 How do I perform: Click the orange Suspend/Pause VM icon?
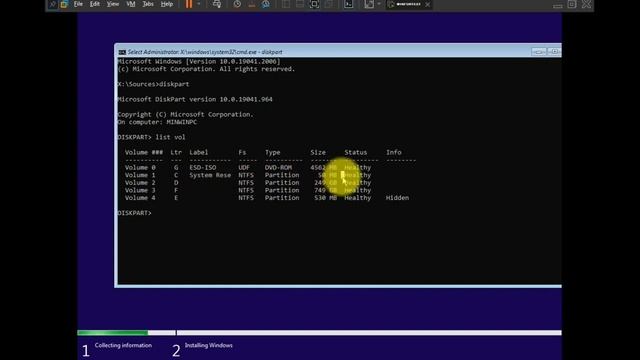(189, 4)
